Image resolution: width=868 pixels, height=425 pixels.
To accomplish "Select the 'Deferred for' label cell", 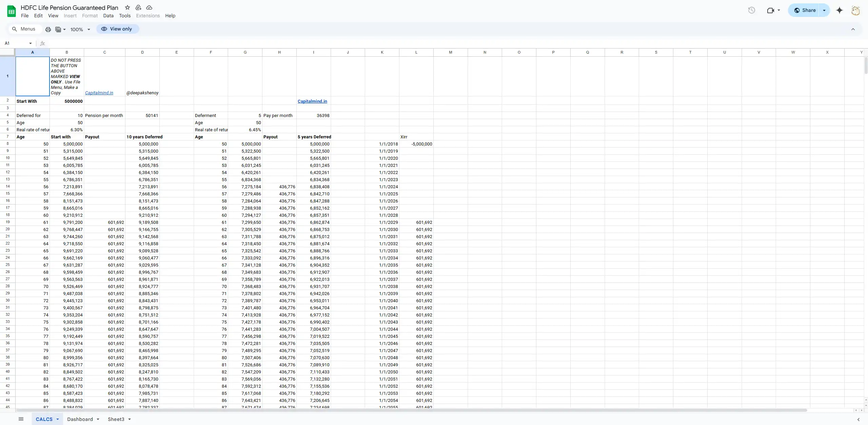I will click(33, 115).
